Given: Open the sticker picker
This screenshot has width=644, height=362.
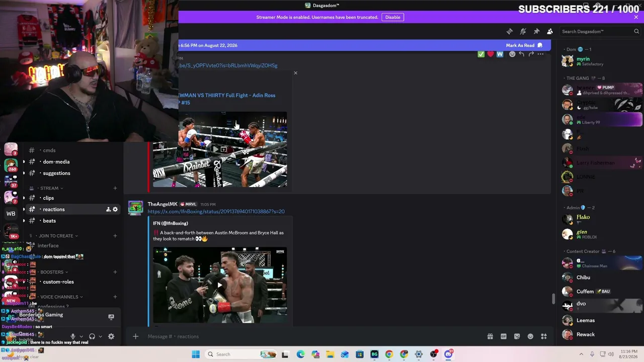Looking at the screenshot, I should tap(517, 336).
